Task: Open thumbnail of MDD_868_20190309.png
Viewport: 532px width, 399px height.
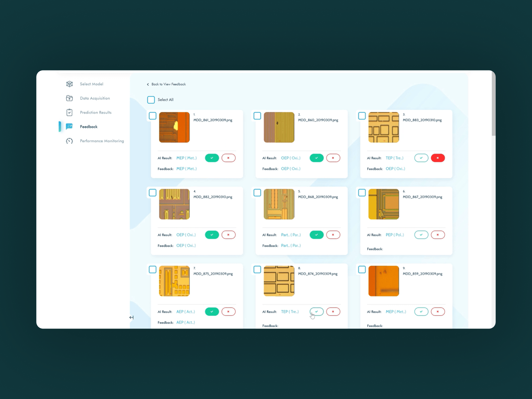Action: tap(279, 204)
